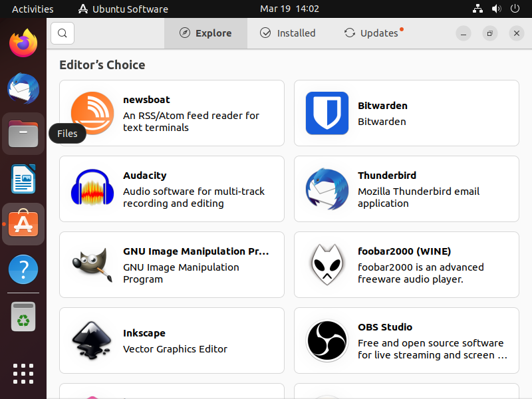Click the foobar2000 alien cat icon
Viewport: 532px width, 399px height.
click(327, 265)
